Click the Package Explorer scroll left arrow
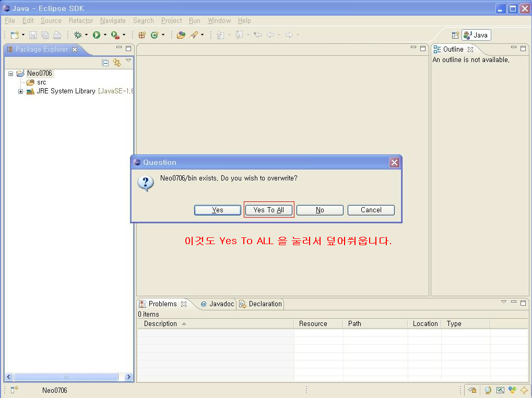 click(9, 377)
